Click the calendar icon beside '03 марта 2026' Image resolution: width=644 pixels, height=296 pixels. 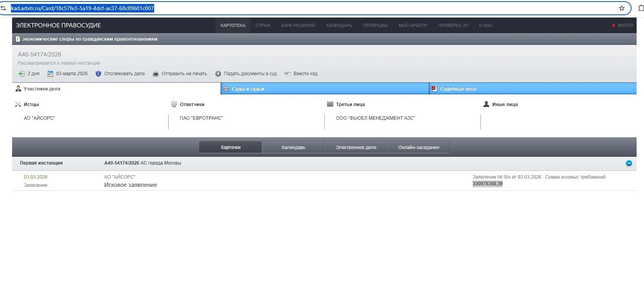[50, 74]
